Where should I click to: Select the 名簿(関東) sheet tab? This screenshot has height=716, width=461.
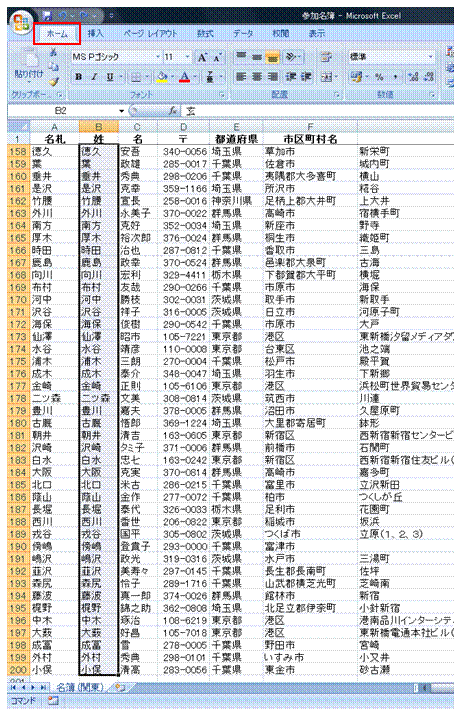pos(80,687)
